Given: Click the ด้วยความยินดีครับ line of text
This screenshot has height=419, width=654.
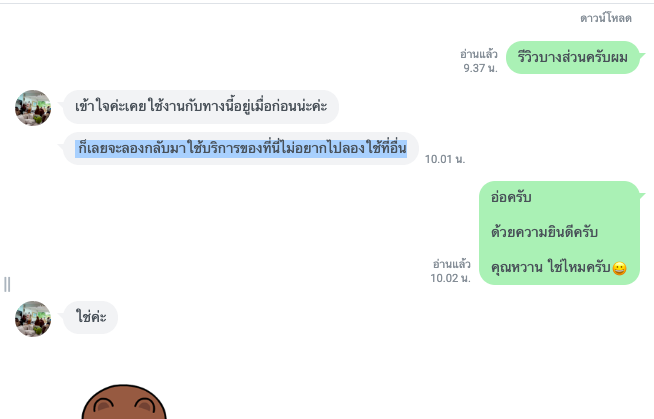Looking at the screenshot, I should (544, 232).
